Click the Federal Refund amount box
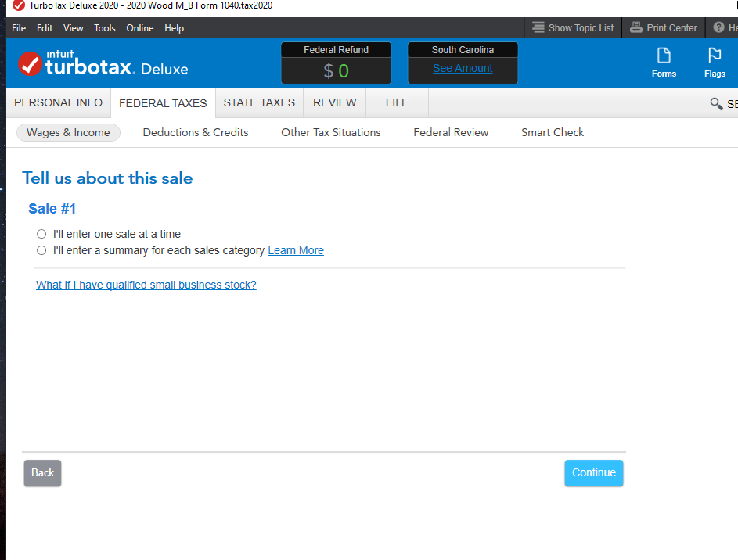The height and width of the screenshot is (560, 738). 336,70
